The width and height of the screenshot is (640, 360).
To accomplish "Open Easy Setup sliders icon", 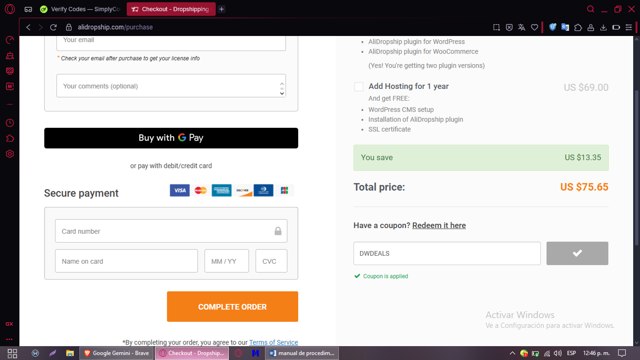I will coord(629,27).
